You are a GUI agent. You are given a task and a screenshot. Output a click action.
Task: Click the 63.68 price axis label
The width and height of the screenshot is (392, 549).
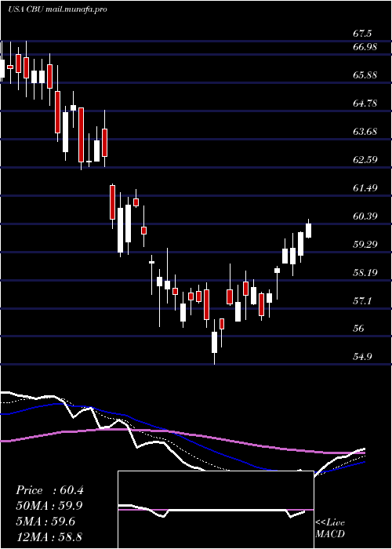tap(365, 132)
